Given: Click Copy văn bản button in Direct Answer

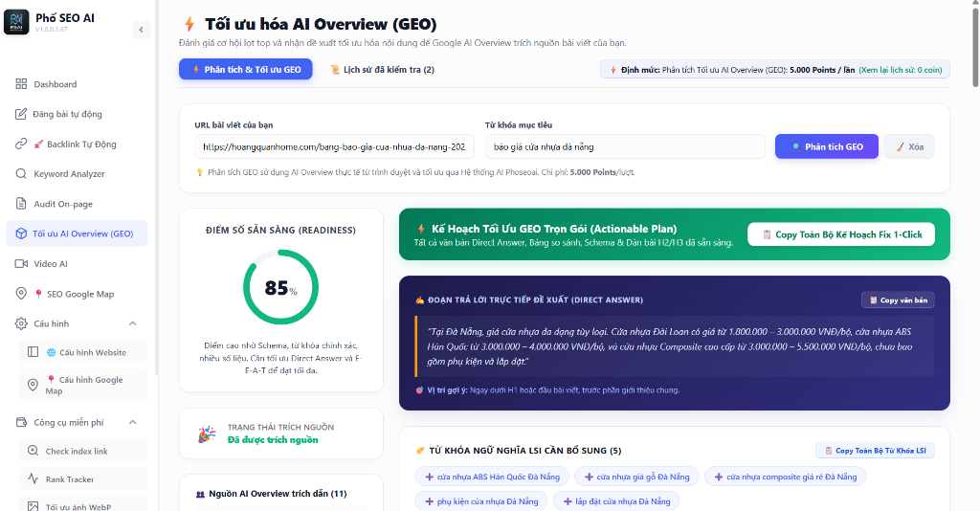Looking at the screenshot, I should tap(898, 300).
